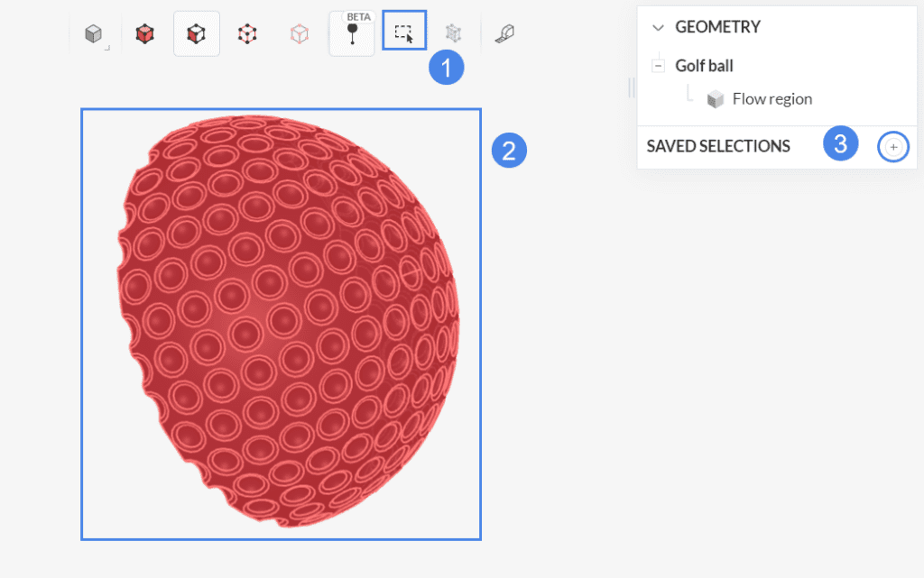Viewport: 924px width, 578px height.
Task: Select the single body selection tool
Action: point(95,32)
